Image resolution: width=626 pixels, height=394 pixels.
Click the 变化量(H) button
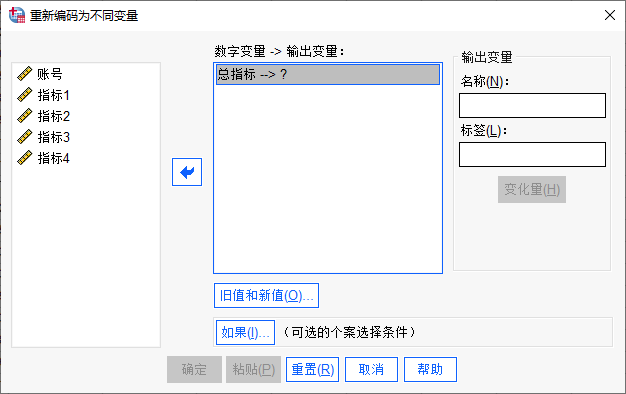click(x=532, y=190)
